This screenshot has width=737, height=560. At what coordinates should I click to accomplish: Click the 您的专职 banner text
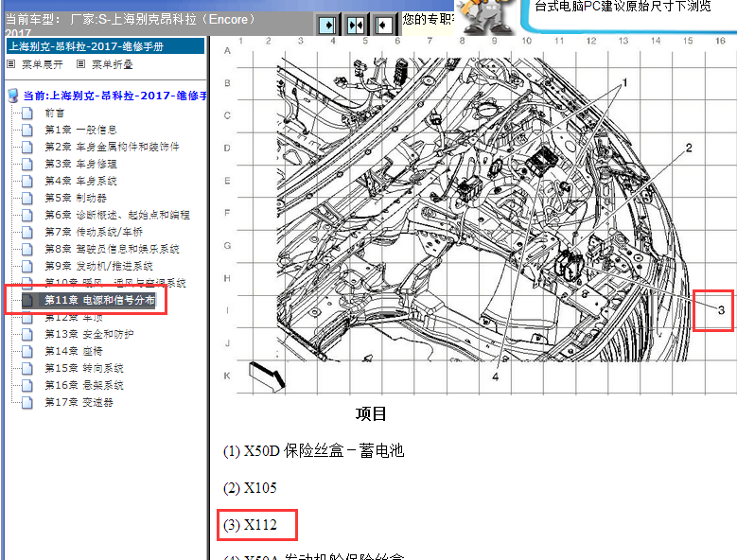(428, 19)
